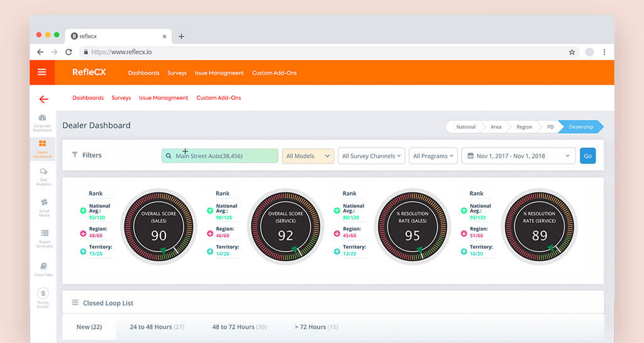The image size is (644, 343).
Task: Click the red back arrow icon
Action: tap(43, 99)
